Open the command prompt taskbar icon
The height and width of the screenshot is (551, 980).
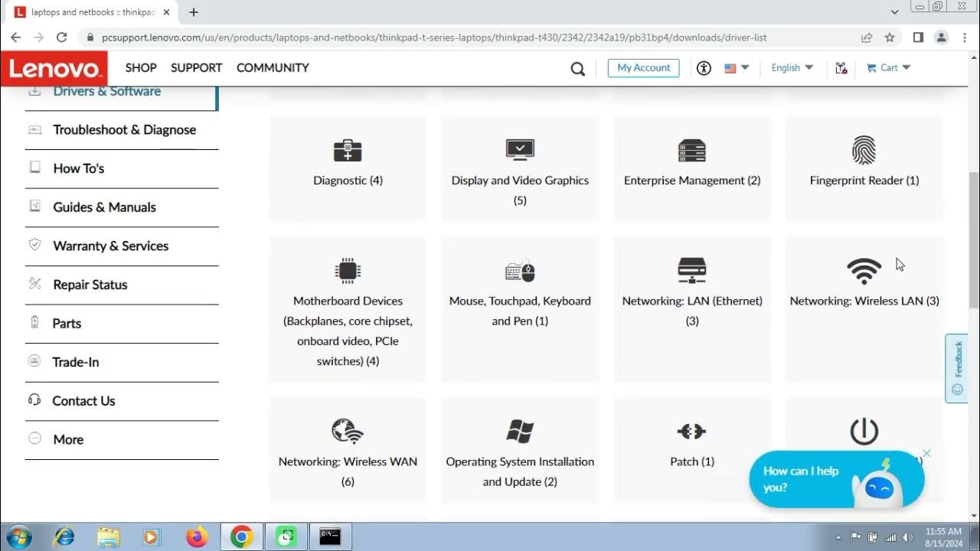330,537
